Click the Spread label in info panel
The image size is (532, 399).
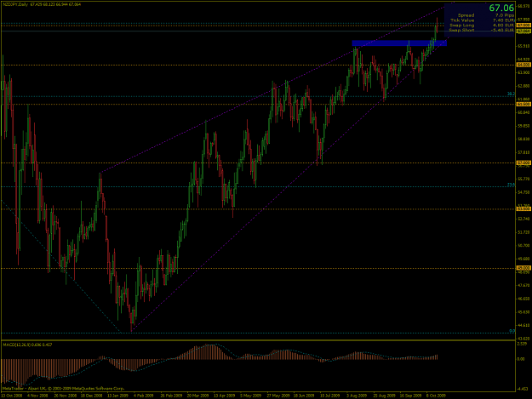(x=466, y=15)
